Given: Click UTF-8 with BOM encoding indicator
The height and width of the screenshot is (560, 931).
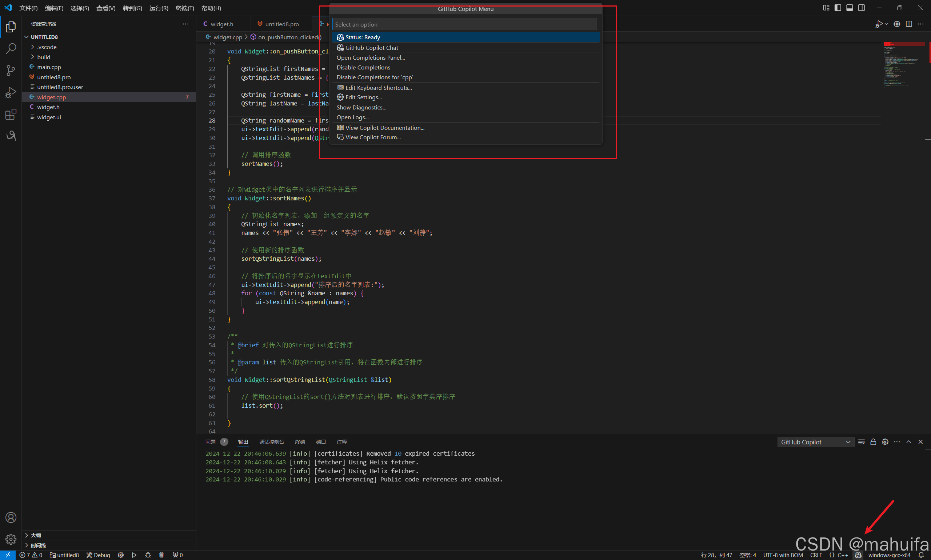Looking at the screenshot, I should [783, 555].
